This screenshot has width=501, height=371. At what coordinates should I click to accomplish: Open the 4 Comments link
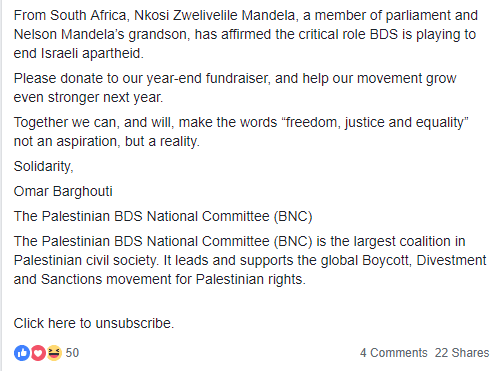(394, 353)
